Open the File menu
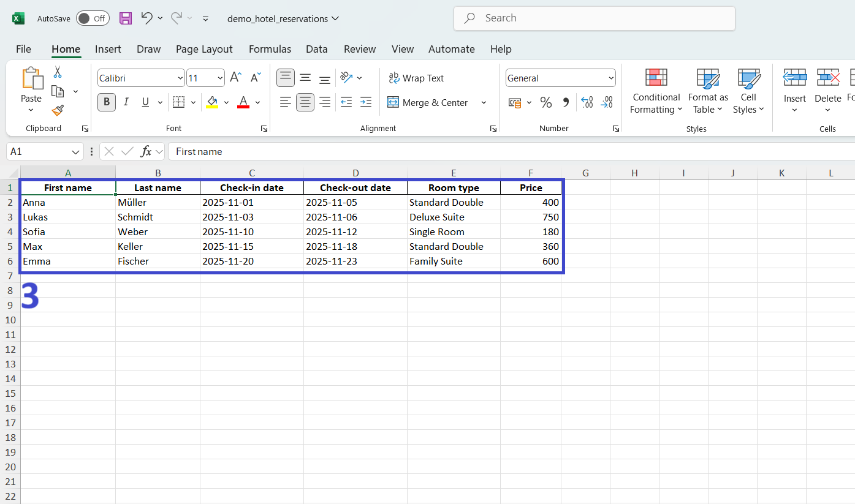 (x=23, y=49)
